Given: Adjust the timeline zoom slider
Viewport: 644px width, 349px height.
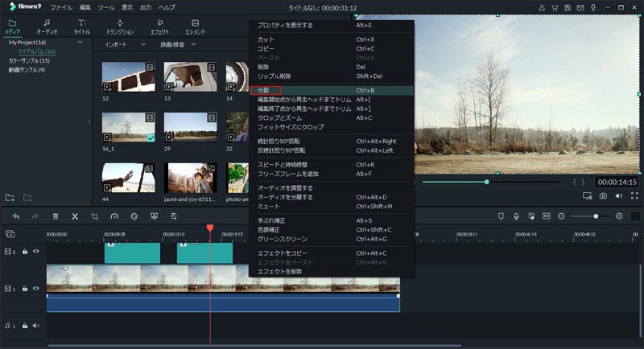Looking at the screenshot, I should 590,216.
